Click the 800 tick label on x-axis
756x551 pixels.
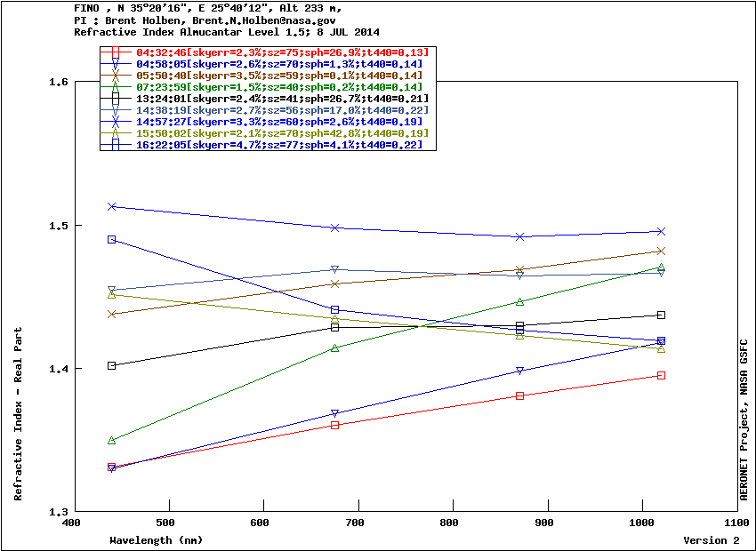[451, 524]
